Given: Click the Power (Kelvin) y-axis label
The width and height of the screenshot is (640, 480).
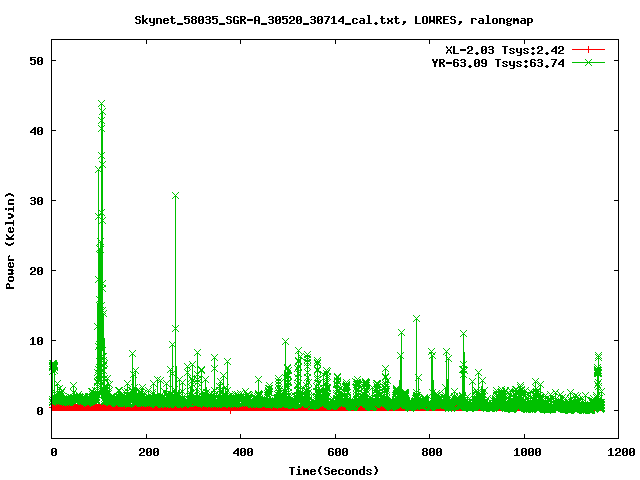Looking at the screenshot, I should [x=10, y=241].
